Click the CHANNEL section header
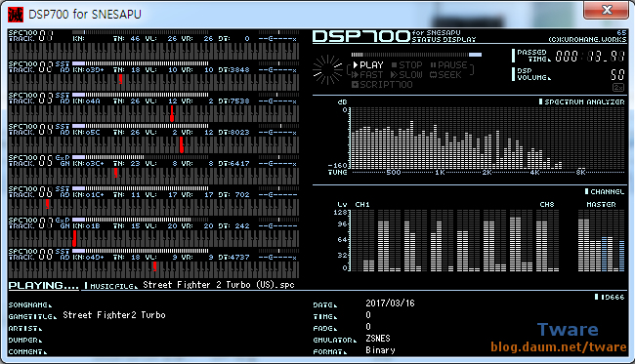Screen dimensions: 635x364 605,191
